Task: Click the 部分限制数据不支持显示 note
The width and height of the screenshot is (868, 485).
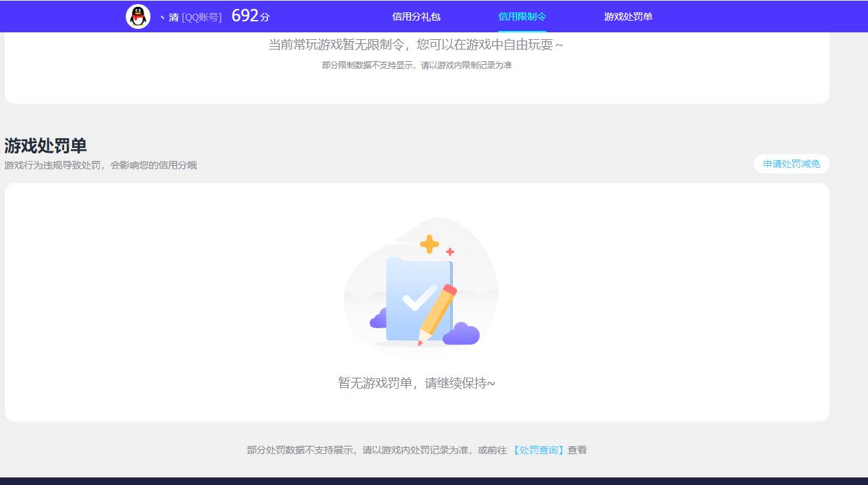Action: tap(416, 65)
